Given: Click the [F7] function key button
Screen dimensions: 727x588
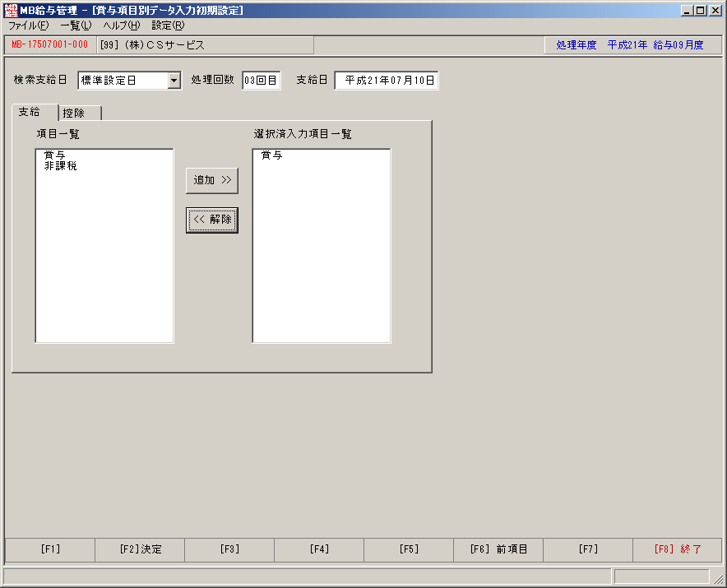Looking at the screenshot, I should pos(588,549).
